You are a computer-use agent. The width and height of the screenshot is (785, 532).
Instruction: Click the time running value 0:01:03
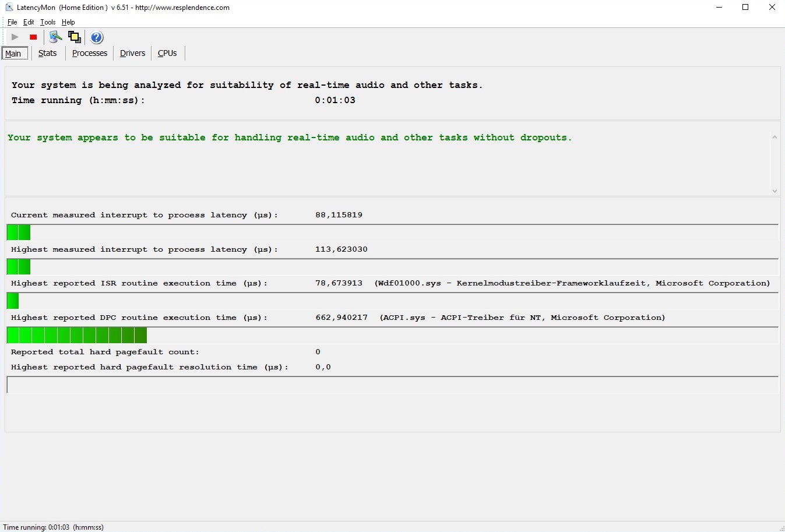335,100
